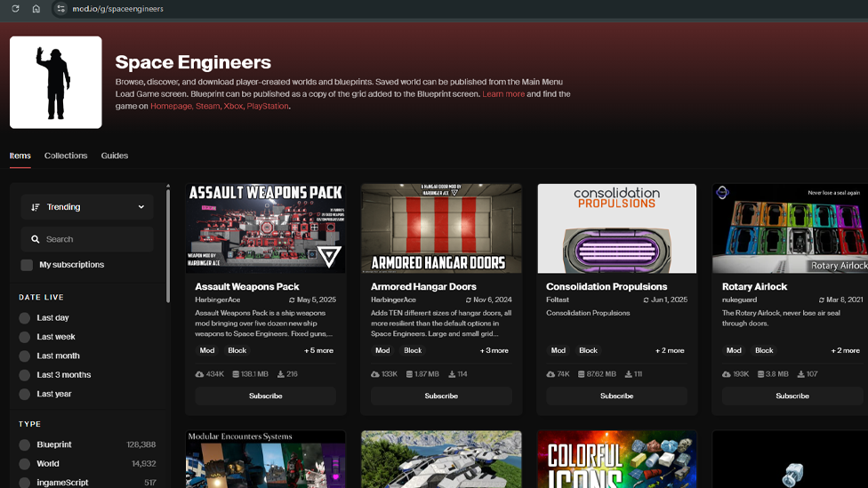
Task: Filter by World type
Action: pyautogui.click(x=24, y=464)
